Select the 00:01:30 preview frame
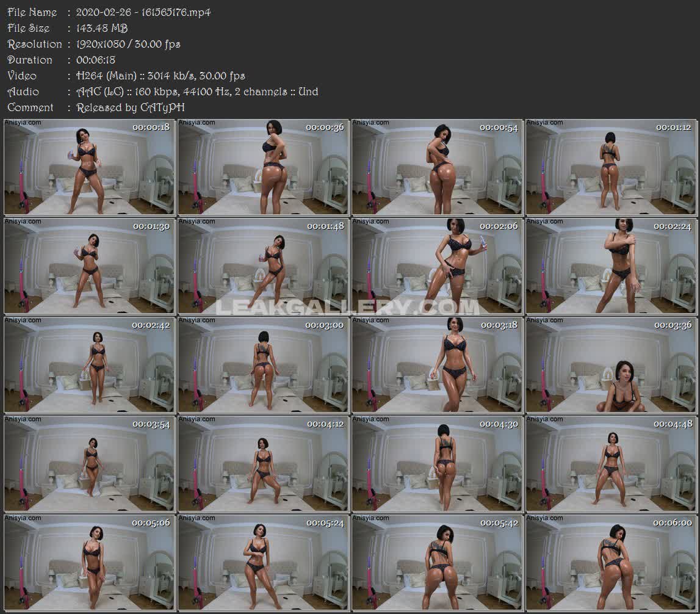This screenshot has height=614, width=700. tap(89, 265)
